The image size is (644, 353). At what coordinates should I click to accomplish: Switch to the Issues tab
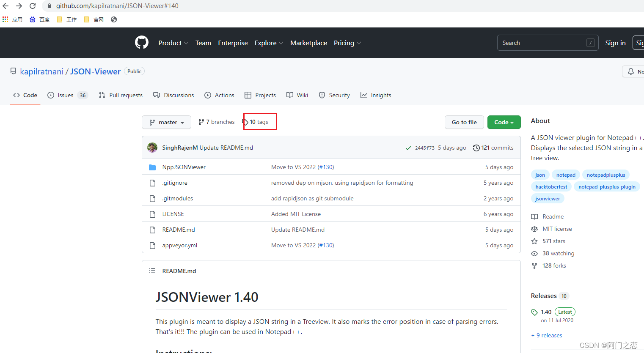pyautogui.click(x=67, y=95)
